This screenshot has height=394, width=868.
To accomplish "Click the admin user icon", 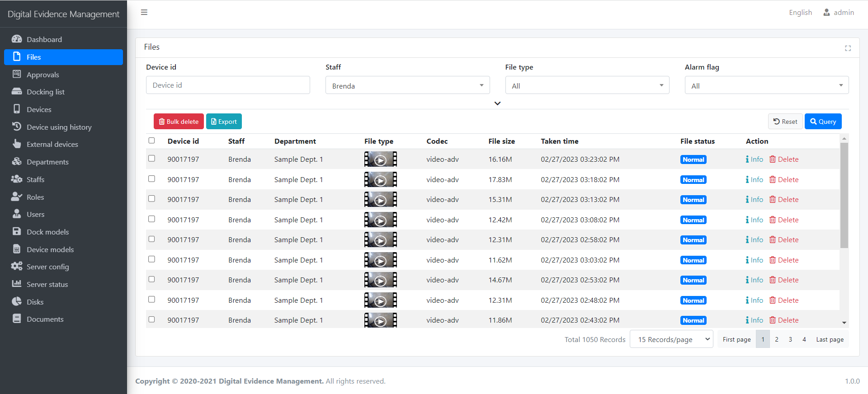I will pos(826,13).
